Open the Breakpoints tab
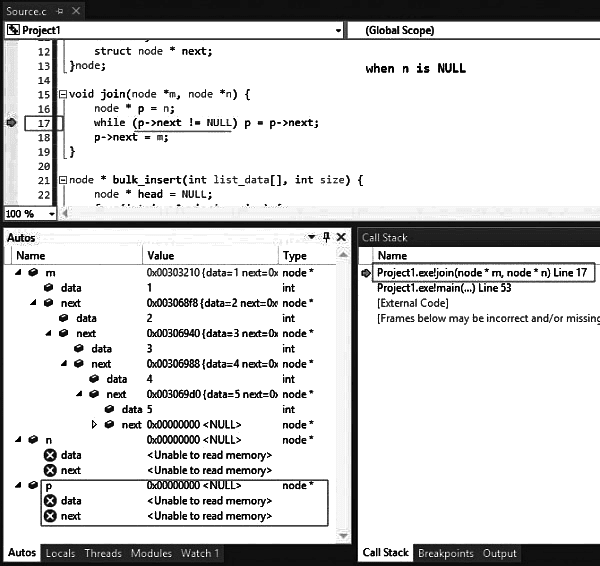Screen dimensions: 600x566 [445, 553]
